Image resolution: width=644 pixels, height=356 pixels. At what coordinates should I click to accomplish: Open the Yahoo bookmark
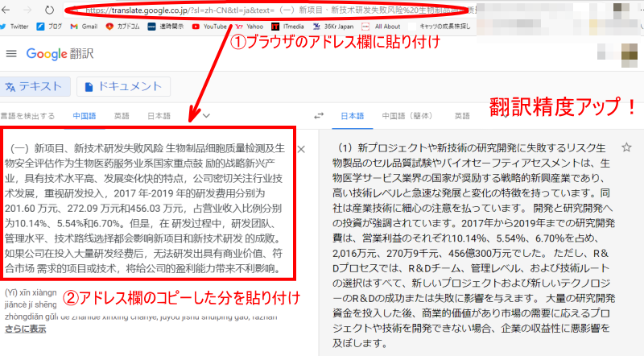pos(250,27)
